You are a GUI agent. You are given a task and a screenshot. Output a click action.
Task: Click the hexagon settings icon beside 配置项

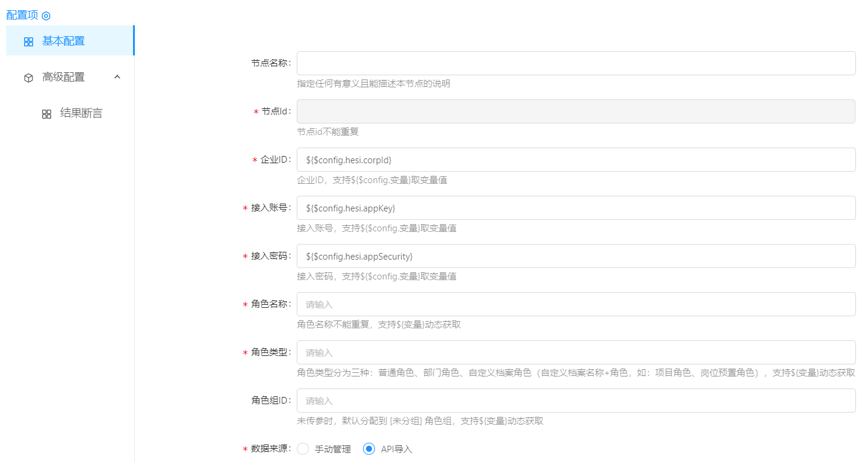coord(46,16)
